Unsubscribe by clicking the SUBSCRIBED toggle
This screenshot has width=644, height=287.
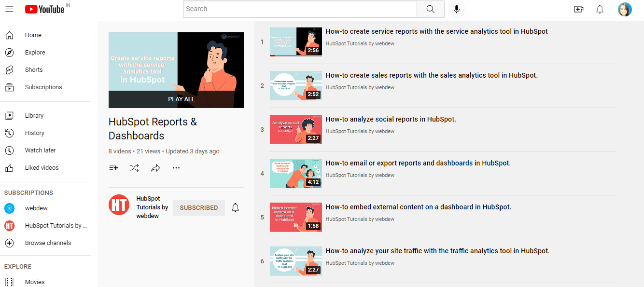198,207
